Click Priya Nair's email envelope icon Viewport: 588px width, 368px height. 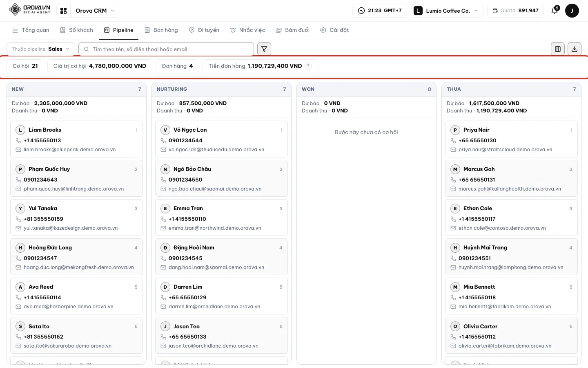tap(453, 150)
